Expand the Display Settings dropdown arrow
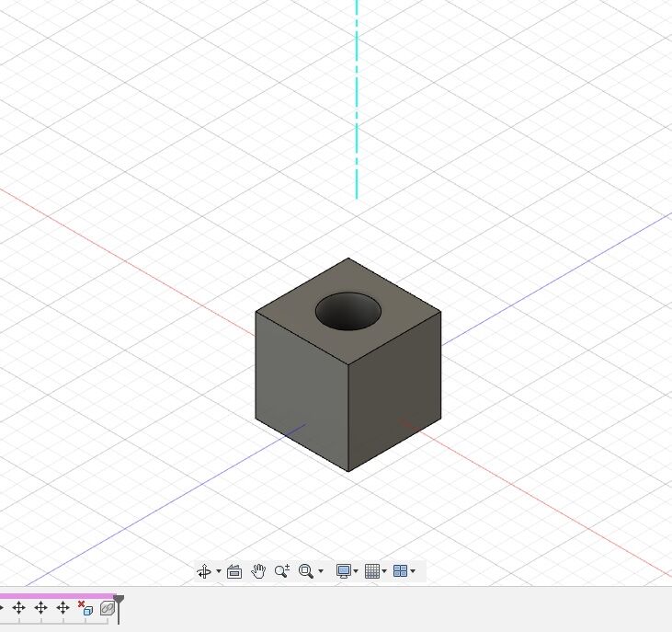The image size is (672, 632). pos(355,571)
